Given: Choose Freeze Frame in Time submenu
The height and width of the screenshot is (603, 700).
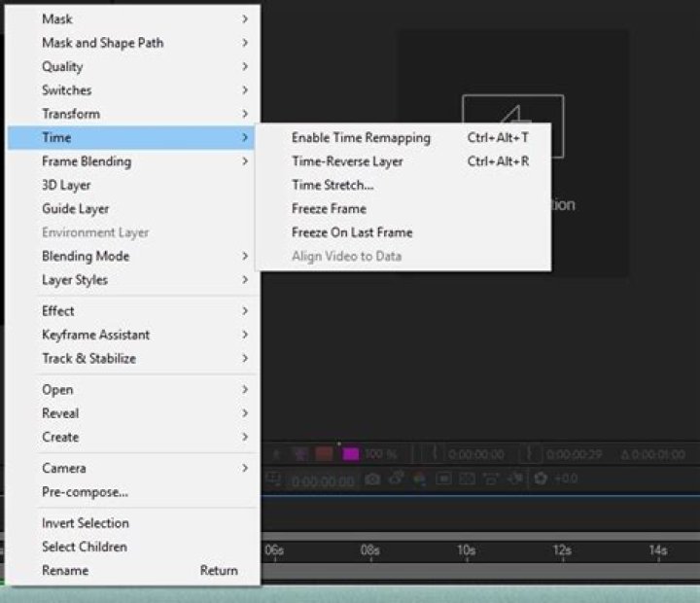Looking at the screenshot, I should [329, 209].
